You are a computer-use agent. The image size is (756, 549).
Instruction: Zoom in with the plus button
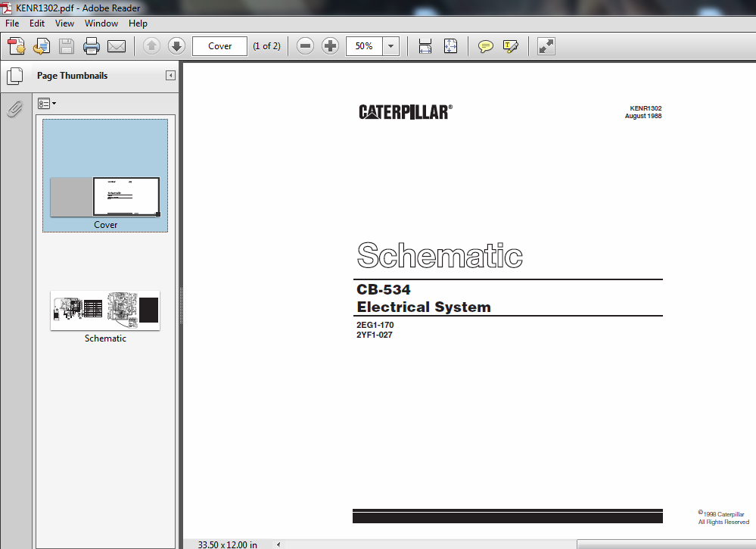(330, 46)
